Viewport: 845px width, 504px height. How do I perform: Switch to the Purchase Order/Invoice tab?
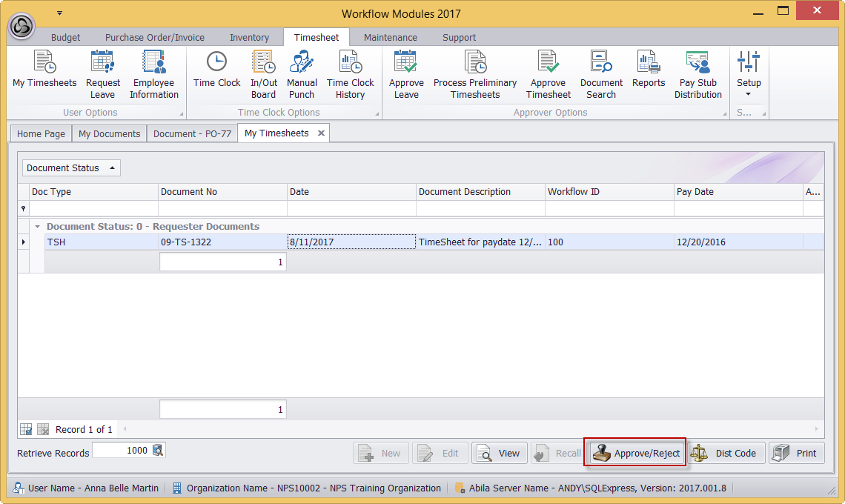(x=154, y=38)
